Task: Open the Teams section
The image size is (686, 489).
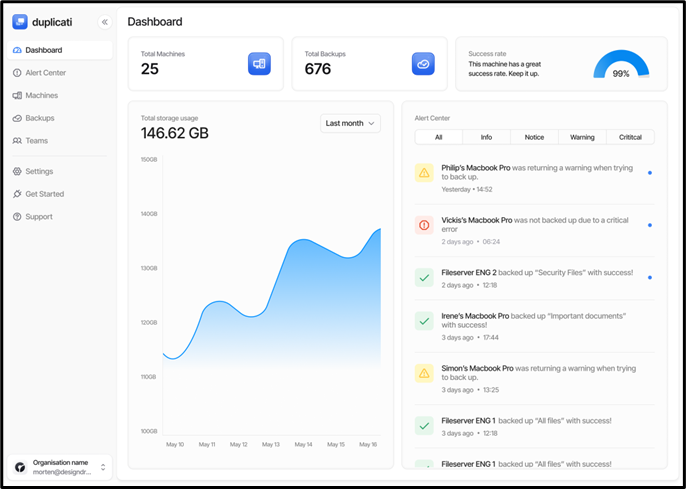Action: [60, 141]
